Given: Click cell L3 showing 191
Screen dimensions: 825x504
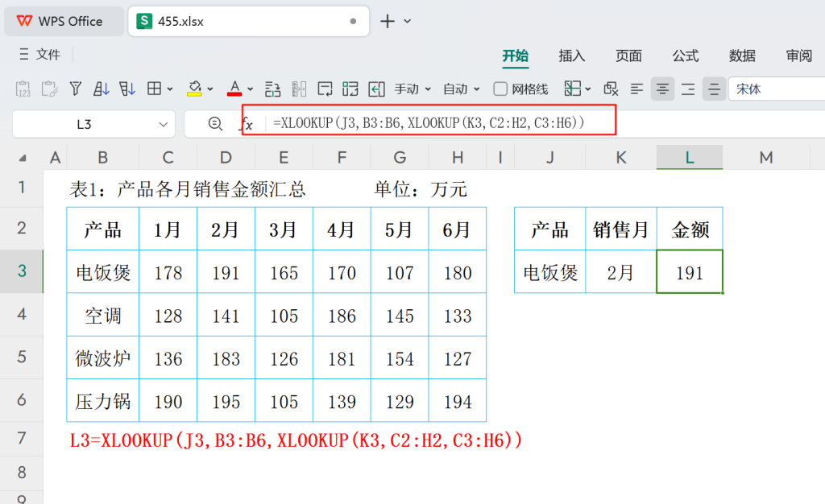Looking at the screenshot, I should (690, 271).
